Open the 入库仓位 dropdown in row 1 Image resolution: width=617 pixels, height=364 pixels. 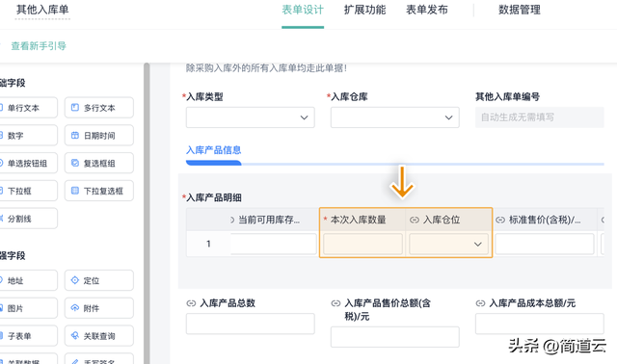[448, 244]
